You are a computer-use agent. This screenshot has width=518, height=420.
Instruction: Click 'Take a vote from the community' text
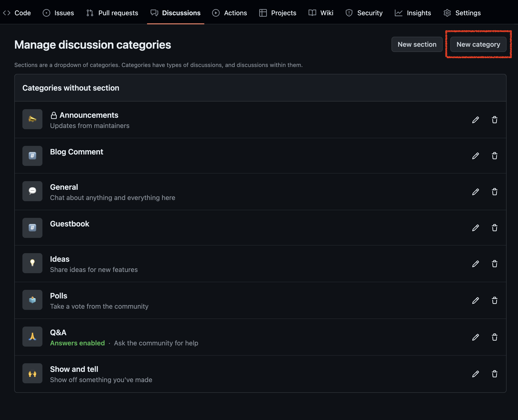(x=99, y=307)
